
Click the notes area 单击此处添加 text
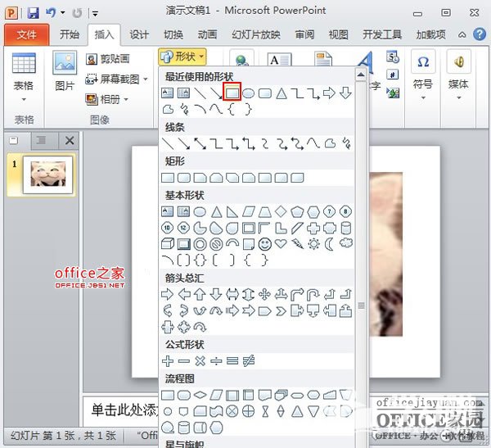(x=124, y=410)
